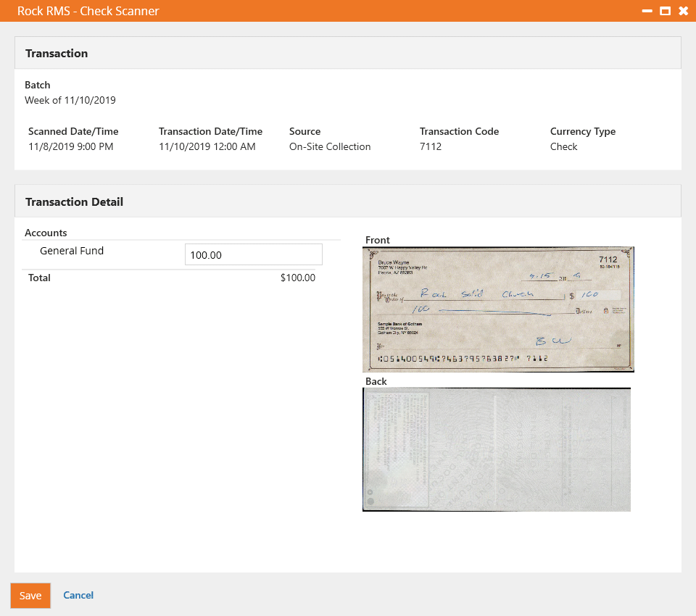Viewport: 696px width, 616px height.
Task: Select the currency type value 'Check'
Action: pyautogui.click(x=564, y=146)
